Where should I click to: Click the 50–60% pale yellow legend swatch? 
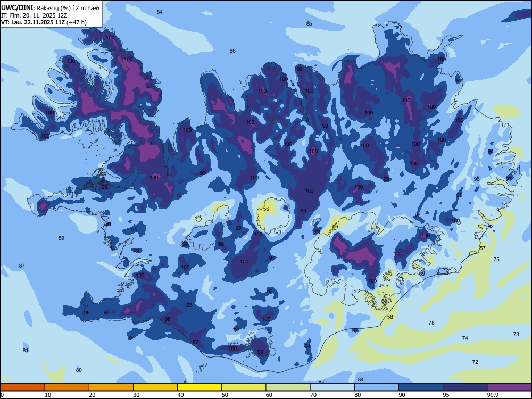click(x=244, y=387)
